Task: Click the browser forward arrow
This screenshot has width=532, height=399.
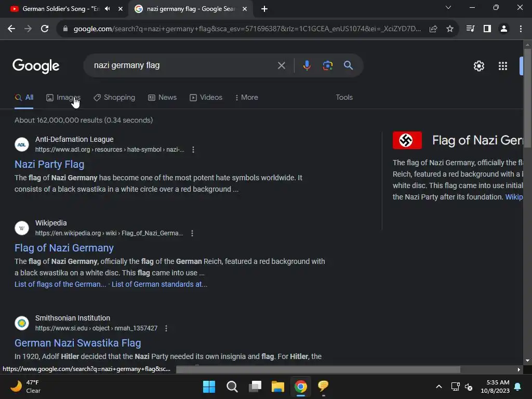Action: click(x=28, y=29)
